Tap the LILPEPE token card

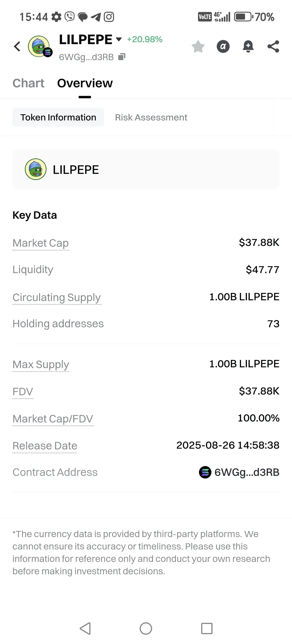point(146,170)
